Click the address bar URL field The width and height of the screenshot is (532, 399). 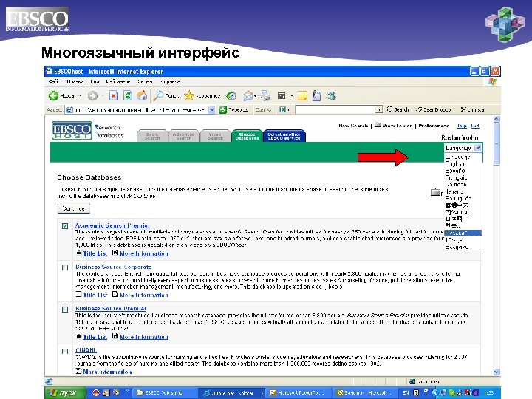click(x=140, y=109)
